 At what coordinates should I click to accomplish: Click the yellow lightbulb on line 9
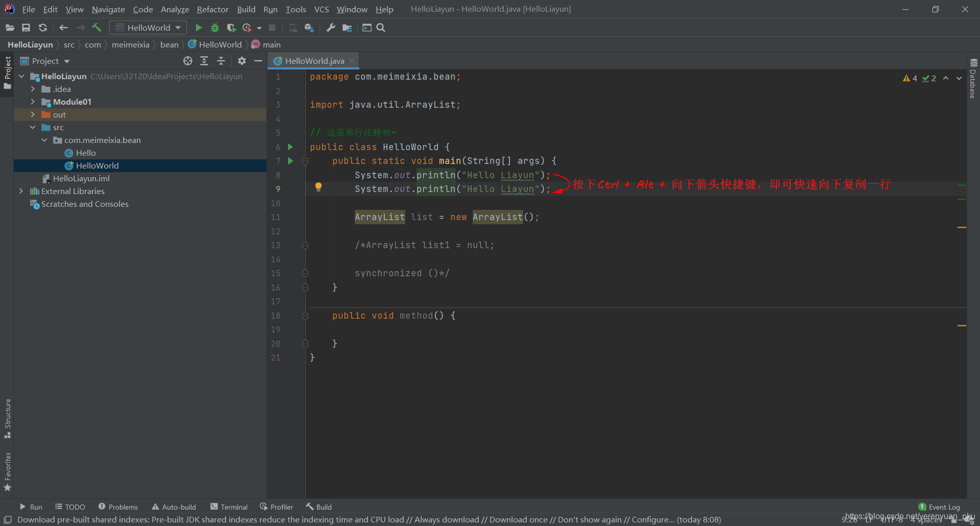tap(318, 187)
